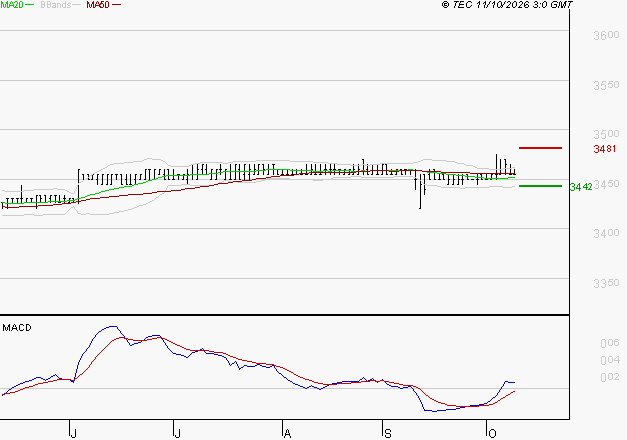
Task: Click the green 3442 support value
Action: click(581, 187)
